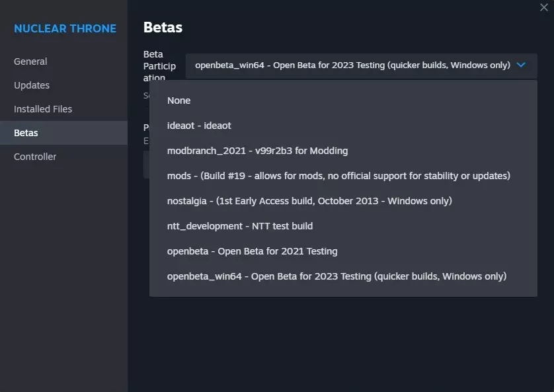The image size is (554, 392).
Task: Open the General settings tab
Action: 30,61
